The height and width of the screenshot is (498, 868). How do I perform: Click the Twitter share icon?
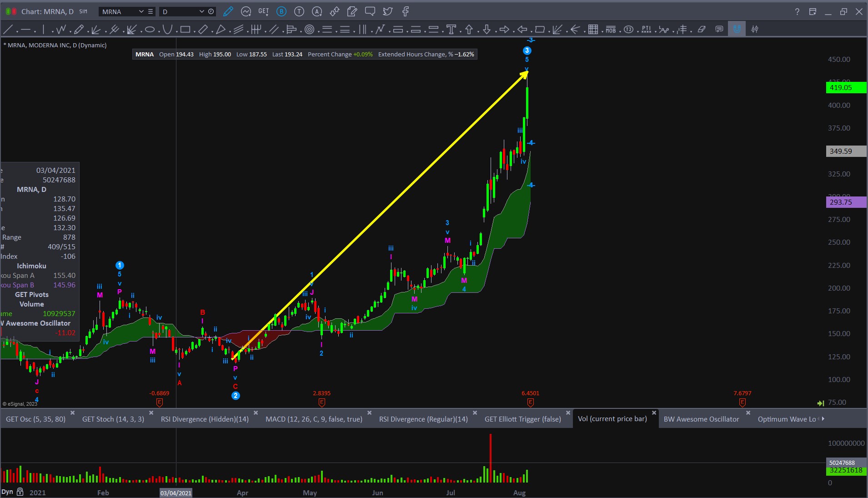tap(388, 11)
